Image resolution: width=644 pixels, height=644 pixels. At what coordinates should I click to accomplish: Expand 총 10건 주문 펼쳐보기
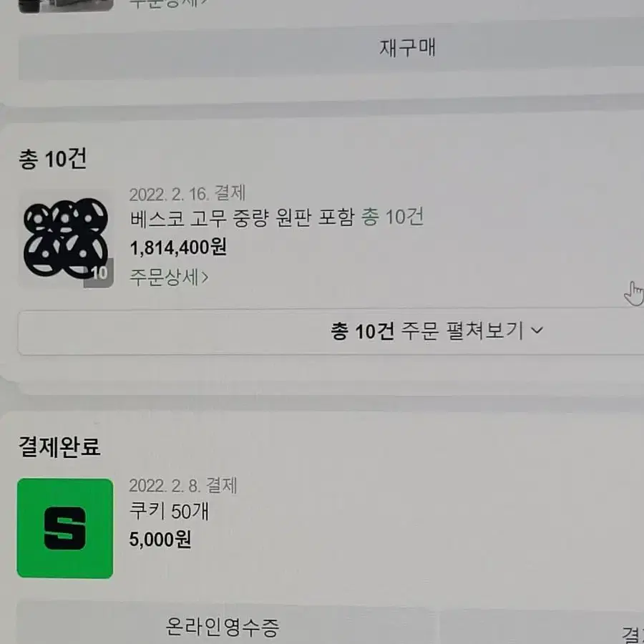tap(331, 332)
